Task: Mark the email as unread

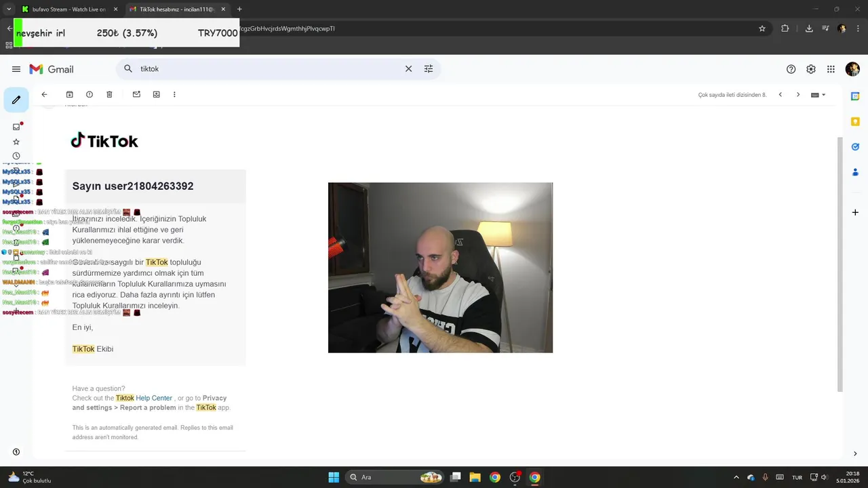Action: [x=136, y=94]
